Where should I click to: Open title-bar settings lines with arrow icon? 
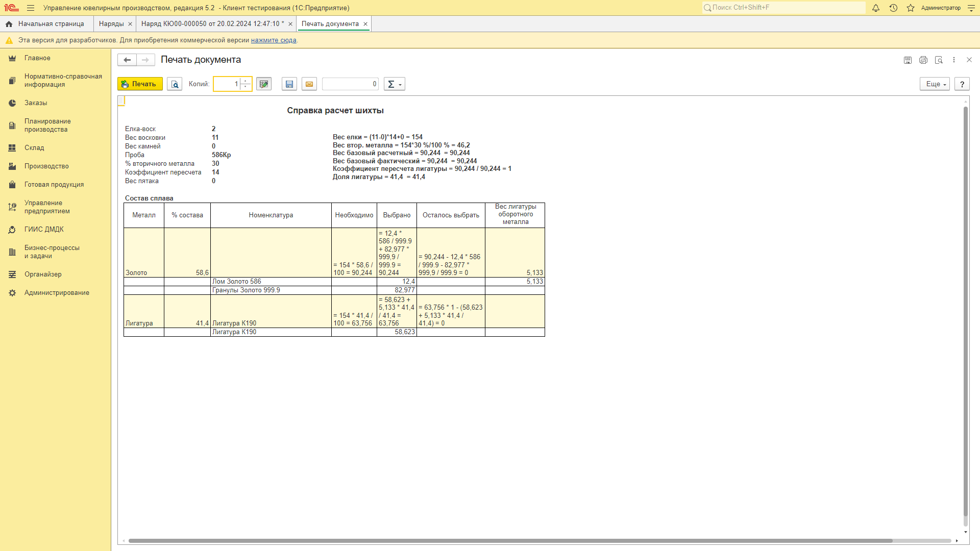click(x=971, y=8)
